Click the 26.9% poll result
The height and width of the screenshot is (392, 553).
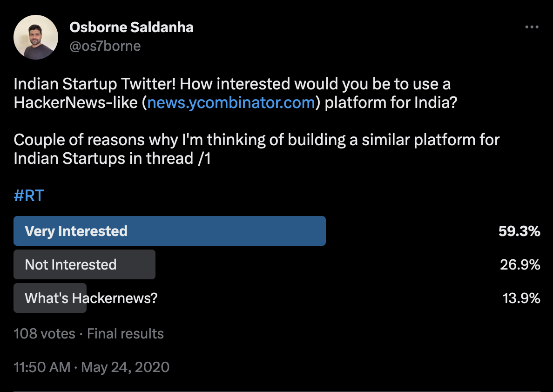click(520, 265)
